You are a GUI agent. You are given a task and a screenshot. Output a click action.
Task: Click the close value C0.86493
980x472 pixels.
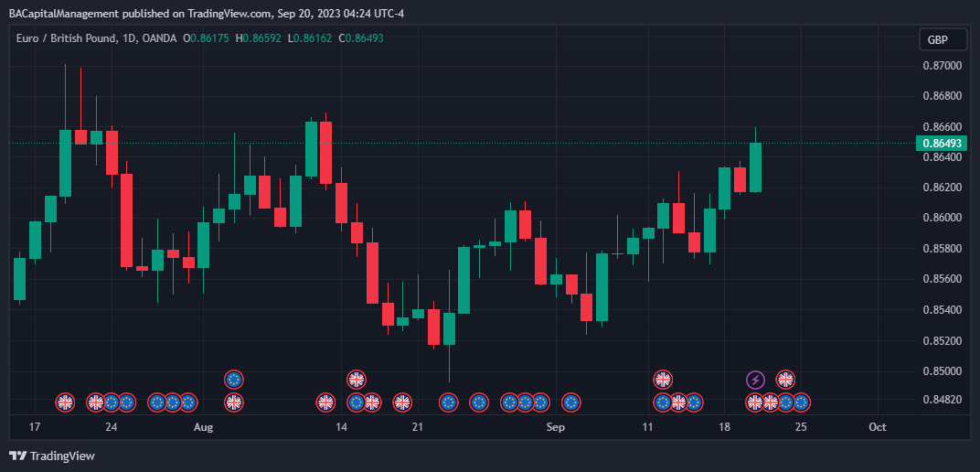point(360,38)
